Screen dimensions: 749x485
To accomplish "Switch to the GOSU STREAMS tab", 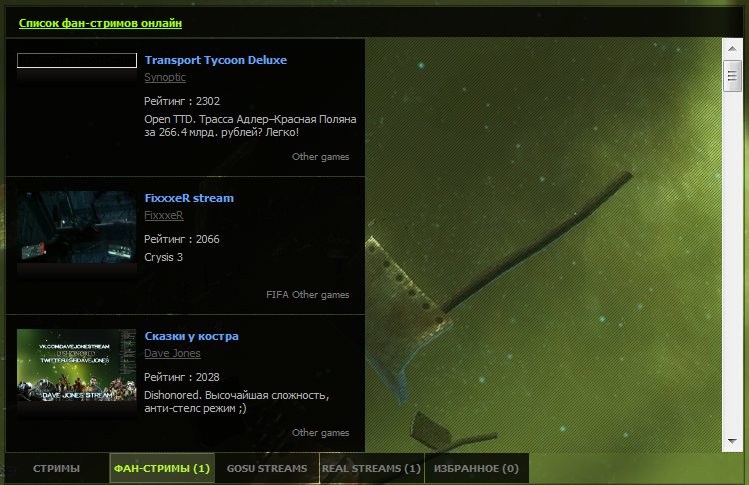I will [x=267, y=468].
